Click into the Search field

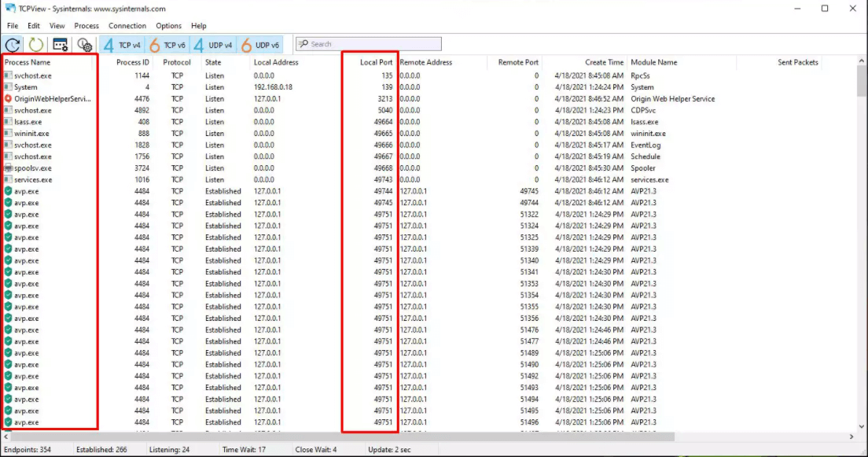369,44
